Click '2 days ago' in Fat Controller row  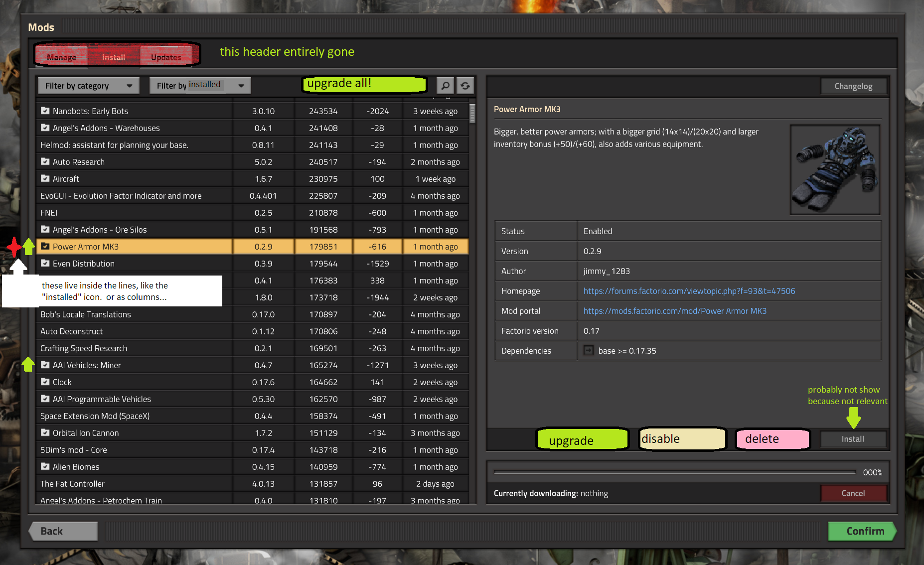click(x=435, y=484)
